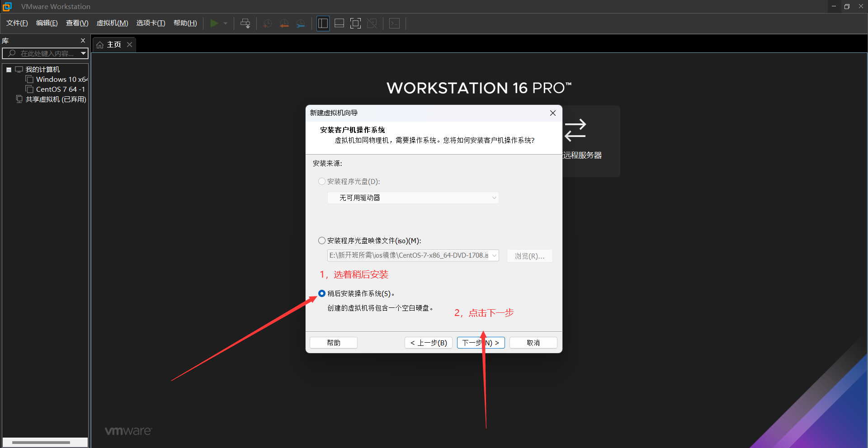Open the 选项卡(T) menu
This screenshot has height=448, width=868.
151,23
